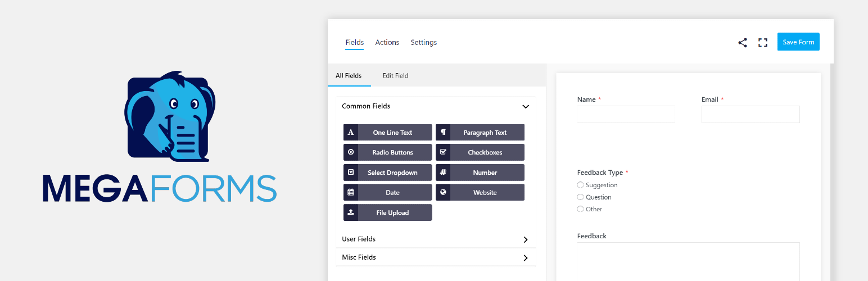
Task: Click the Date calendar icon
Action: 351,192
